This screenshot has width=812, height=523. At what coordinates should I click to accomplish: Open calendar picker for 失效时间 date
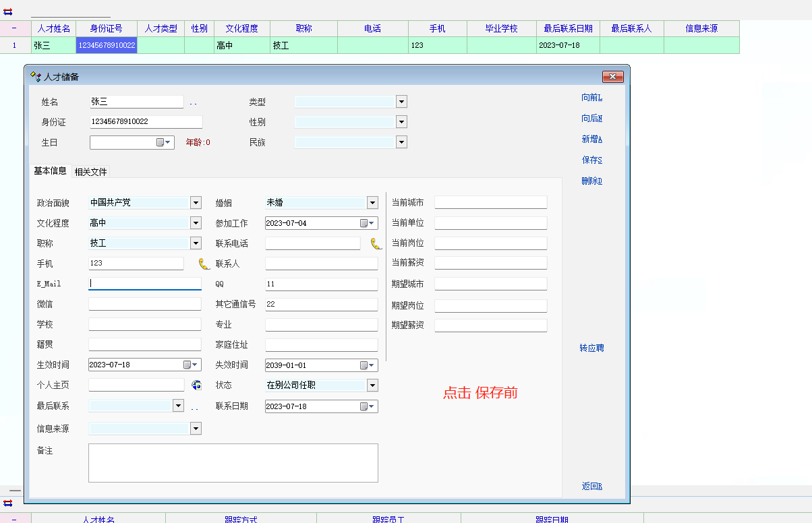(368, 365)
